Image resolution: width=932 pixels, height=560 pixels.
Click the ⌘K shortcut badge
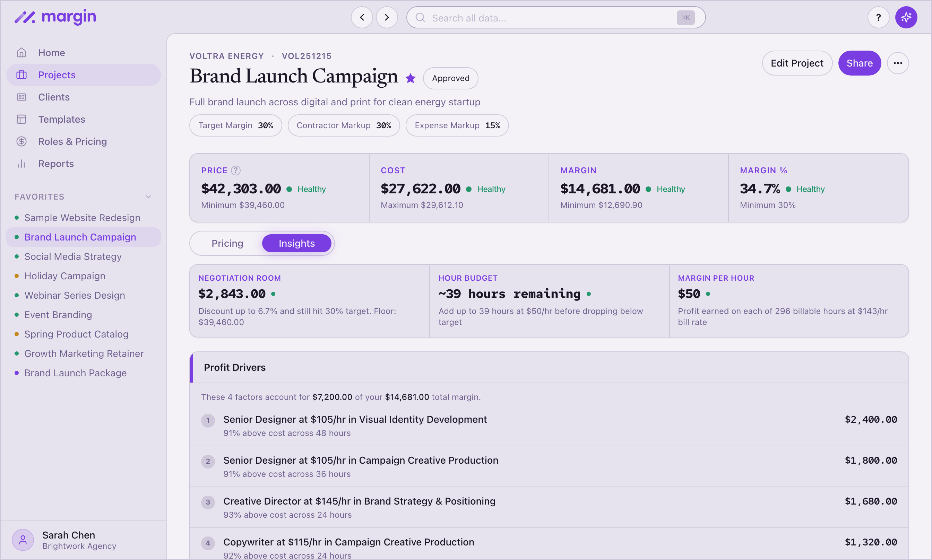(x=685, y=18)
